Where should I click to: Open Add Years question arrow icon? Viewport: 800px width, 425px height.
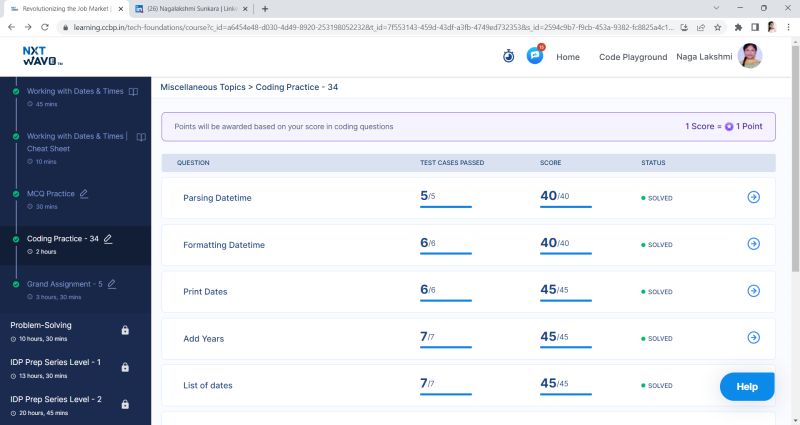pyautogui.click(x=753, y=338)
